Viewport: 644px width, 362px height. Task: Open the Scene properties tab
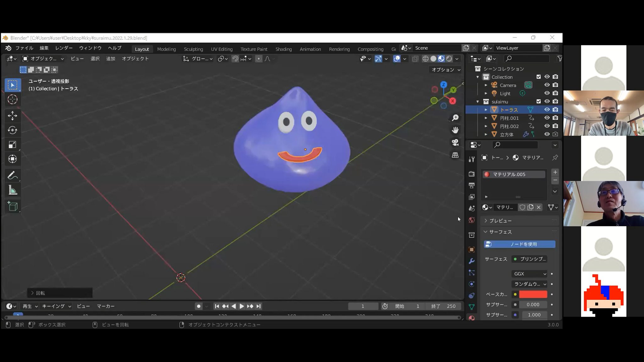click(471, 208)
